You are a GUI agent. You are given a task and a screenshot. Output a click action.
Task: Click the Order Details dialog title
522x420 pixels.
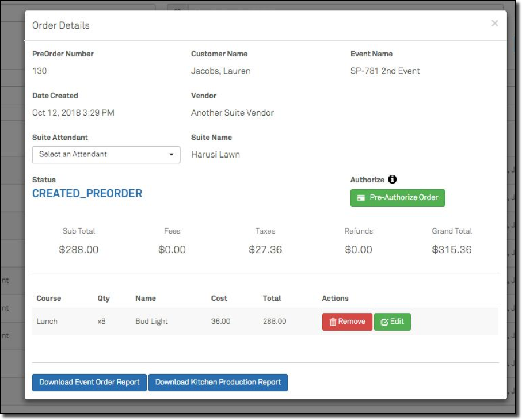tap(61, 25)
